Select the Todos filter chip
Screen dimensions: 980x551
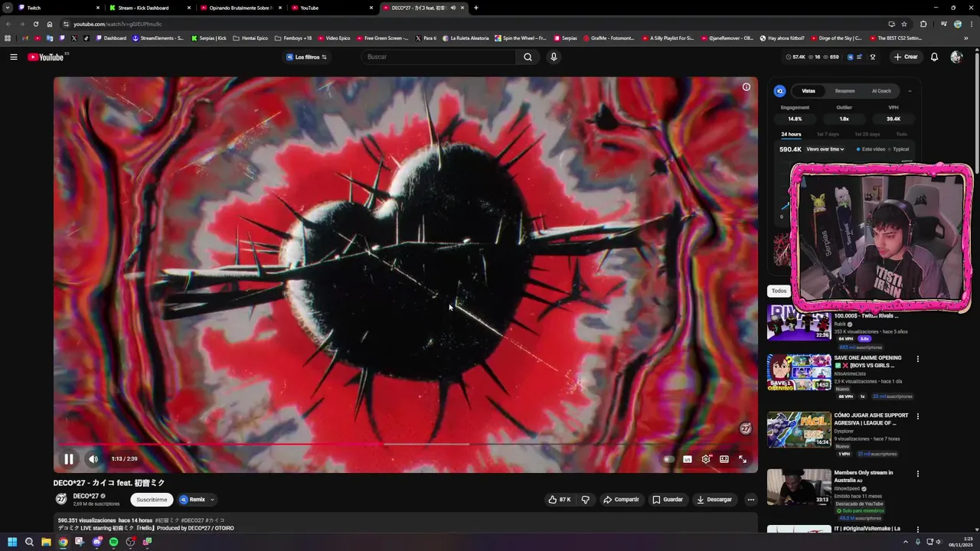pyautogui.click(x=779, y=291)
